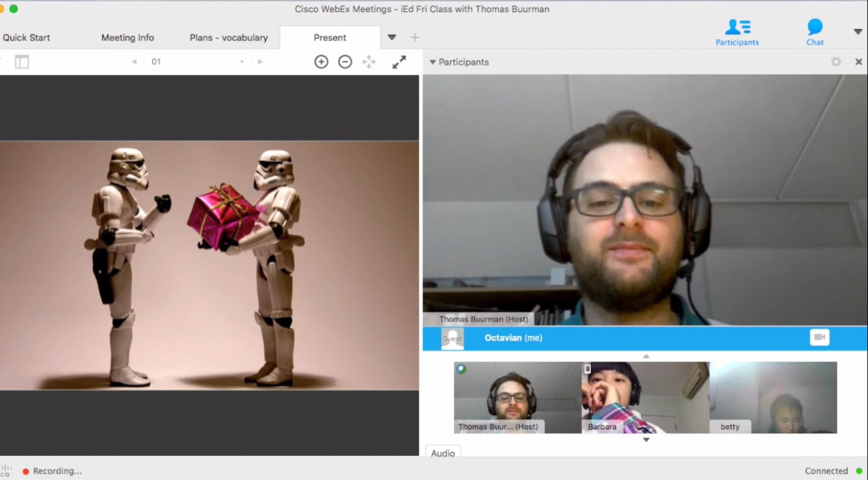
Task: Open Participants panel settings gear
Action: (x=836, y=62)
